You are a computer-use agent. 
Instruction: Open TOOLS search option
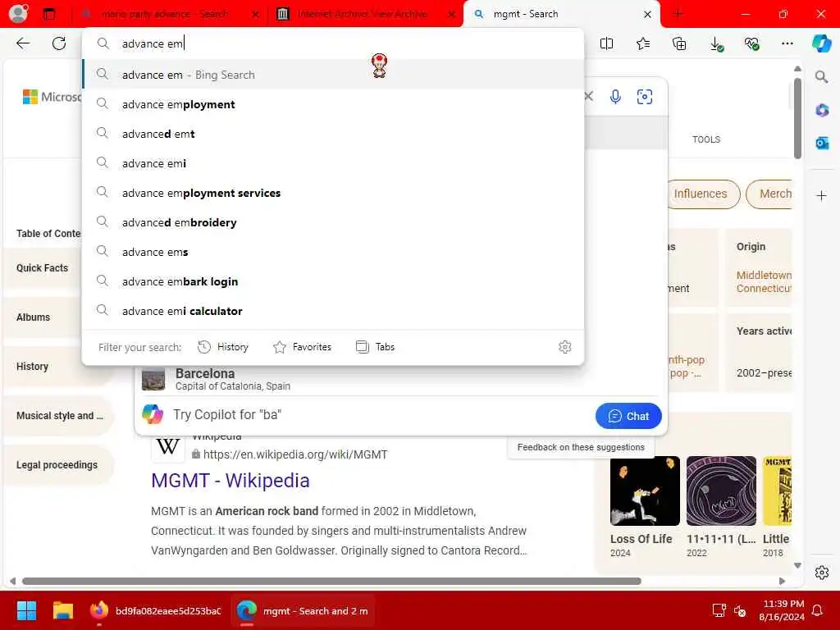(x=706, y=139)
